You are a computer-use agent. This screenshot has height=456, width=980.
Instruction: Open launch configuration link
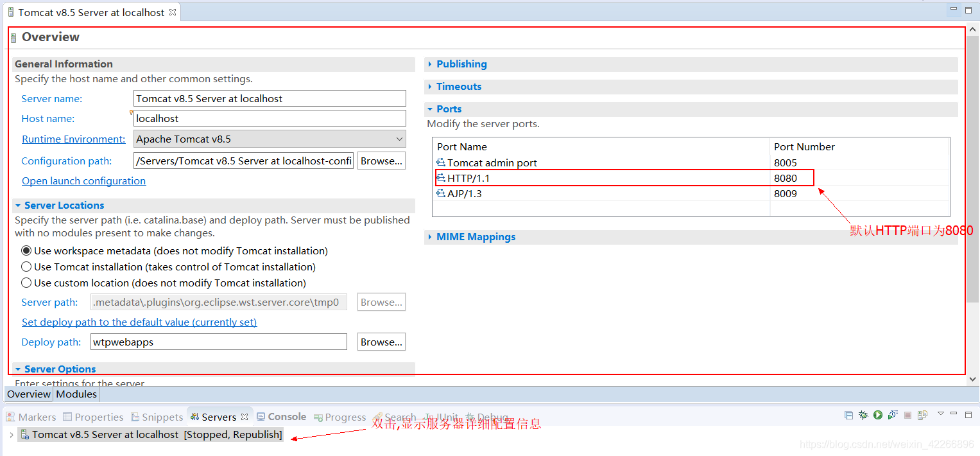pyautogui.click(x=84, y=181)
